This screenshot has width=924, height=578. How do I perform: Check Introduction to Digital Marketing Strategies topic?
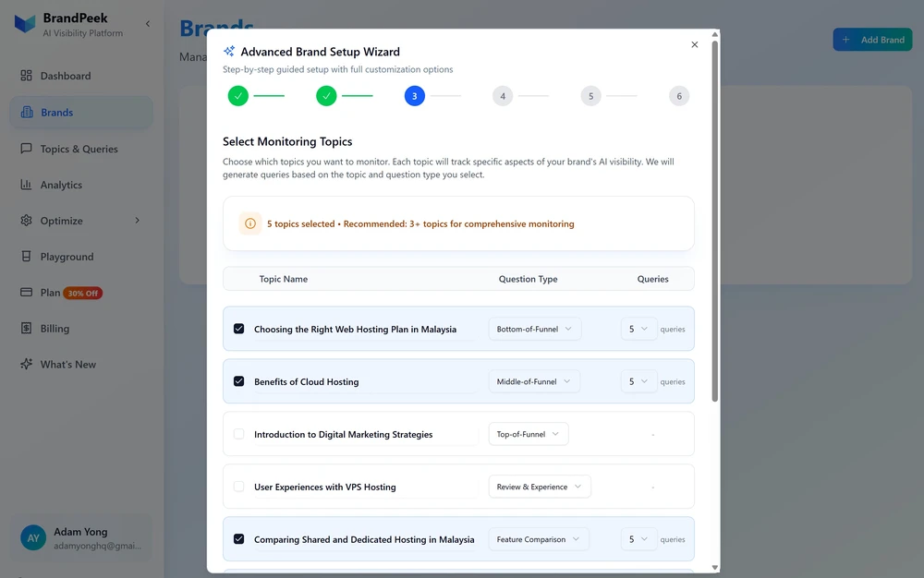(238, 434)
